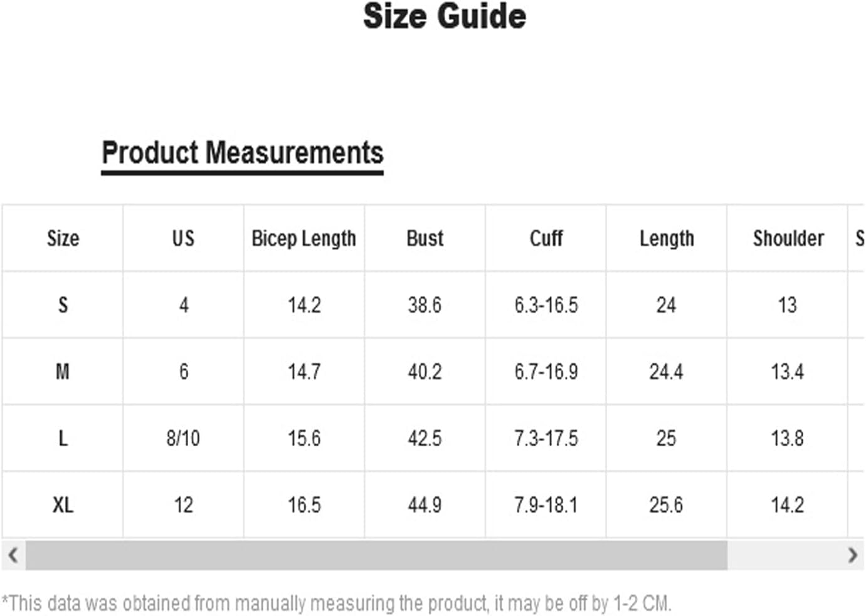Click the L size row label

63,438
